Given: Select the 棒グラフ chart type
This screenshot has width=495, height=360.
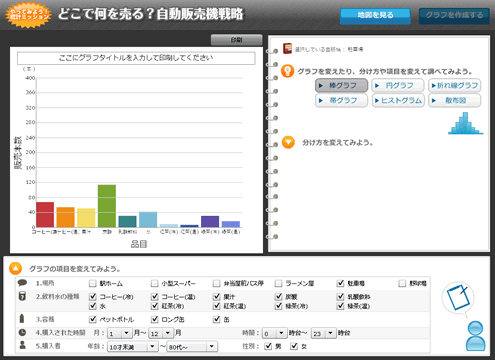Looking at the screenshot, I should point(341,85).
